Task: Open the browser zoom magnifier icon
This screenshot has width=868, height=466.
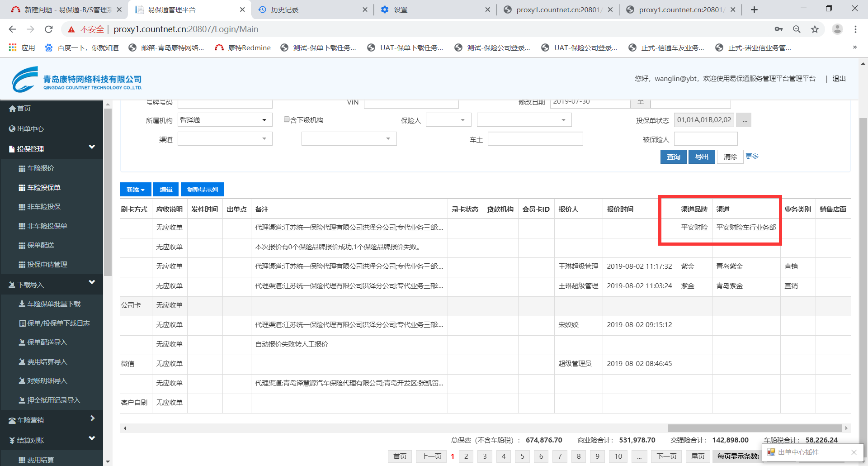Action: 797,29
